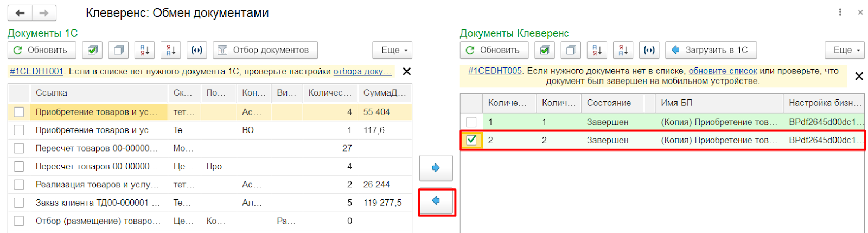Check the Приобретение товаров row with sum 55 404
The height and width of the screenshot is (233, 868).
19,112
